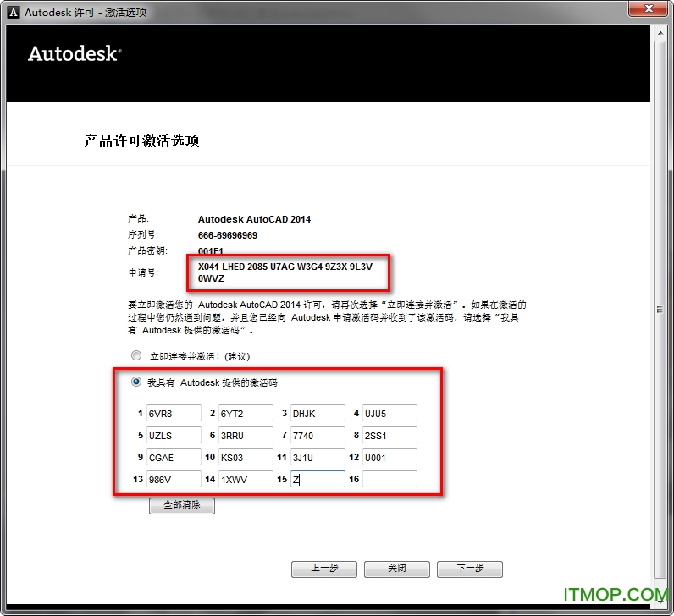Click the empty activation field 16
The image size is (674, 616).
pos(389,480)
